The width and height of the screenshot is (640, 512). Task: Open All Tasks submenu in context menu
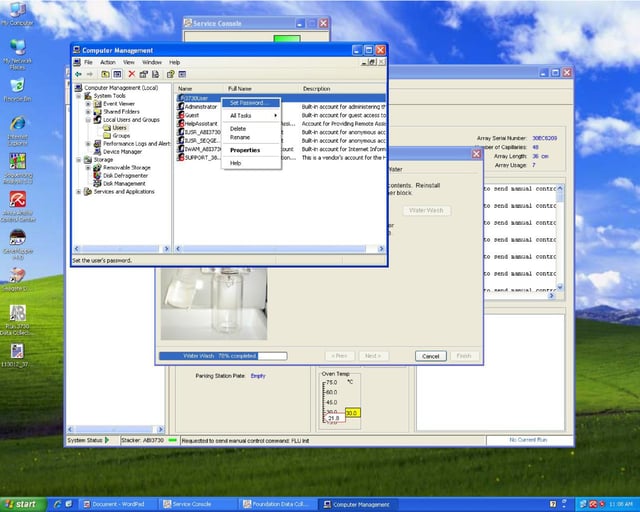[251, 116]
